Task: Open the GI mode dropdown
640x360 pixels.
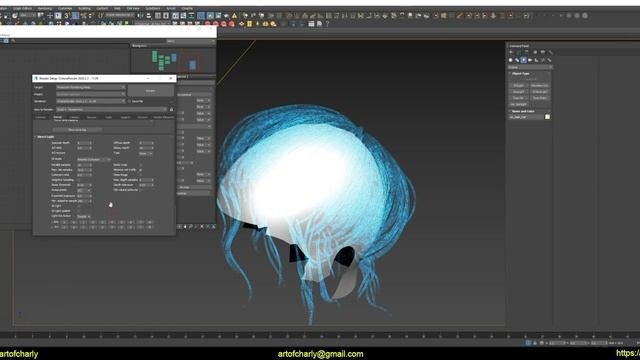Action: click(x=94, y=160)
